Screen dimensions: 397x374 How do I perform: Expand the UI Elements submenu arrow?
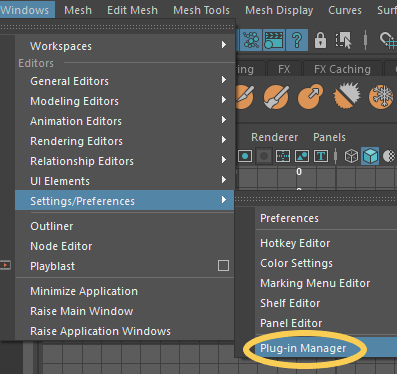click(x=224, y=180)
